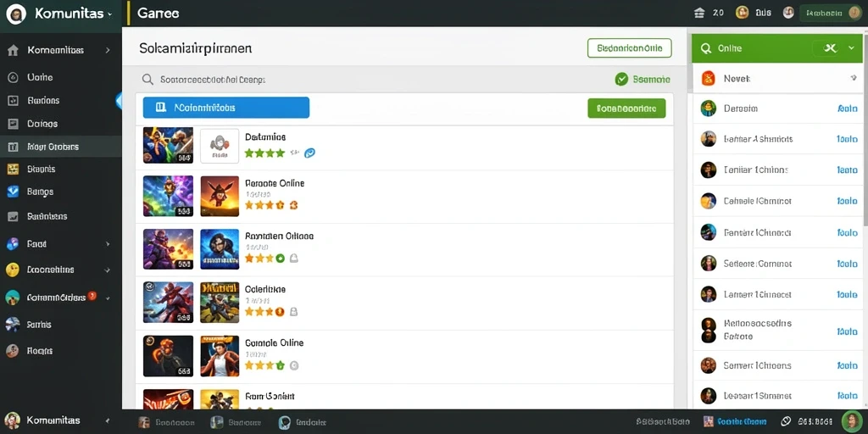868x434 pixels.
Task: Click the Bulis avatar in the top bar
Action: (743, 13)
